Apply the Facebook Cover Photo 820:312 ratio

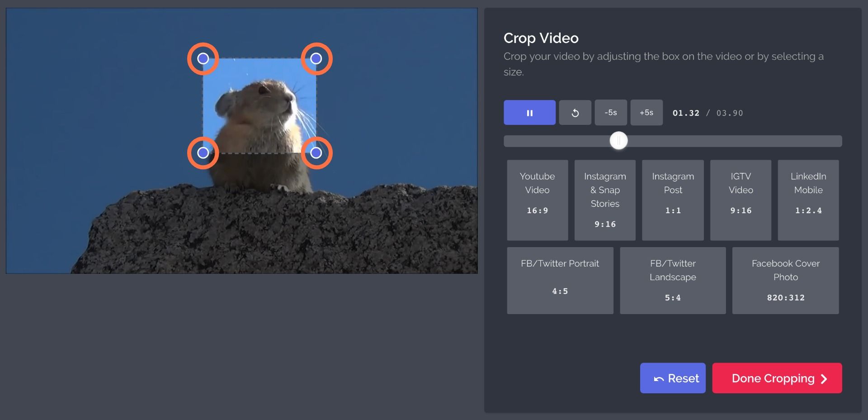click(x=785, y=280)
